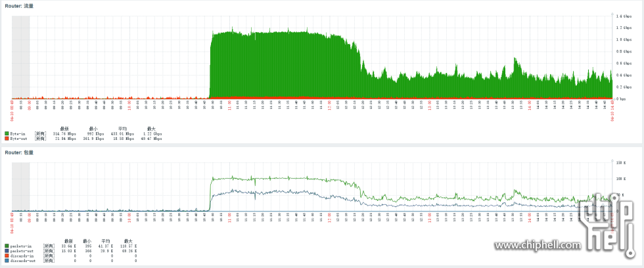Click packets-in minimum value 395

[x=88, y=246]
